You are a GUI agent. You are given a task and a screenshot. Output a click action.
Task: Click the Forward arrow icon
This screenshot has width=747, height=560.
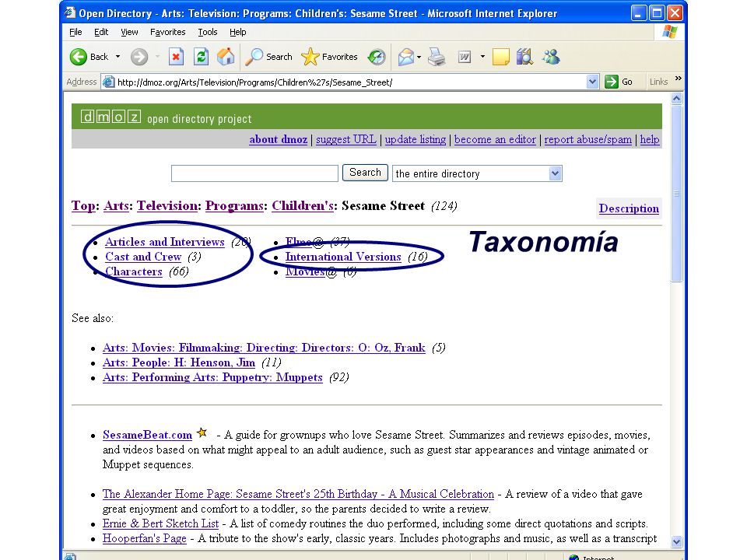(139, 57)
